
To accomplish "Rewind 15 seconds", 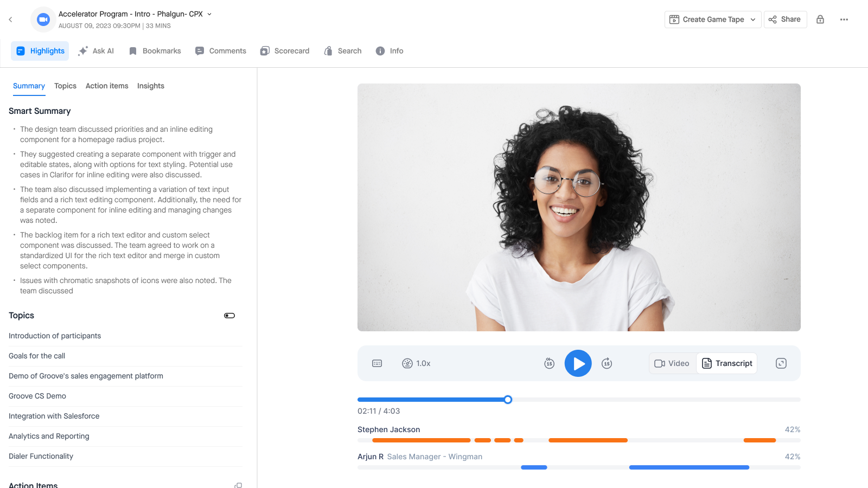I will pos(549,363).
